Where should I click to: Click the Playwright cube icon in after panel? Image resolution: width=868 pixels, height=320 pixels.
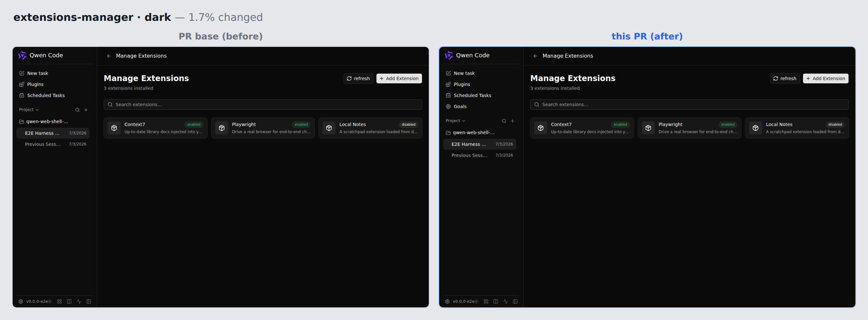(x=648, y=128)
